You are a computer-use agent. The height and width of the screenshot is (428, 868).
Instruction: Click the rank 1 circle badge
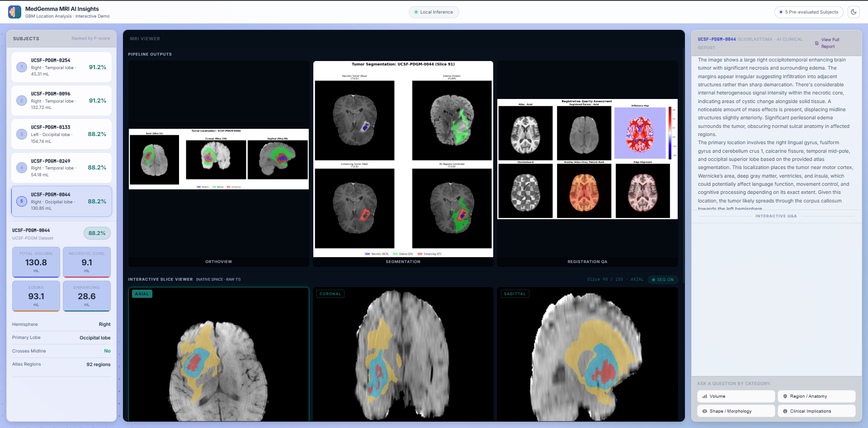click(21, 67)
